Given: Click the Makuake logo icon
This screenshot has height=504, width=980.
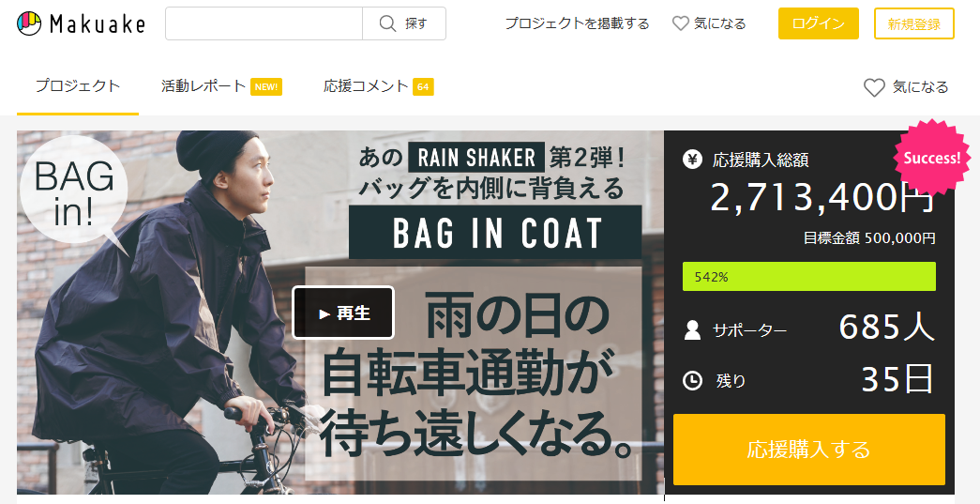Looking at the screenshot, I should coord(29,23).
